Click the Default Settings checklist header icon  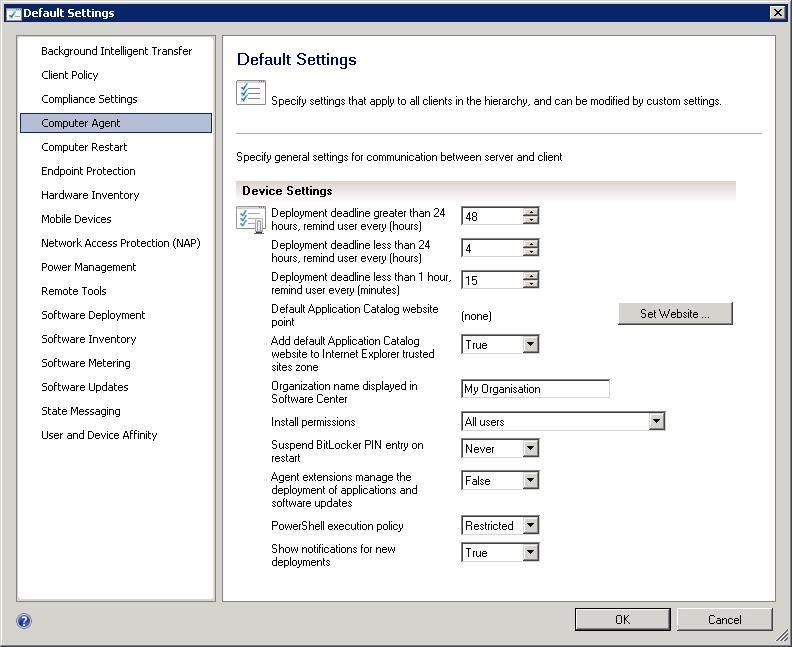(x=250, y=93)
